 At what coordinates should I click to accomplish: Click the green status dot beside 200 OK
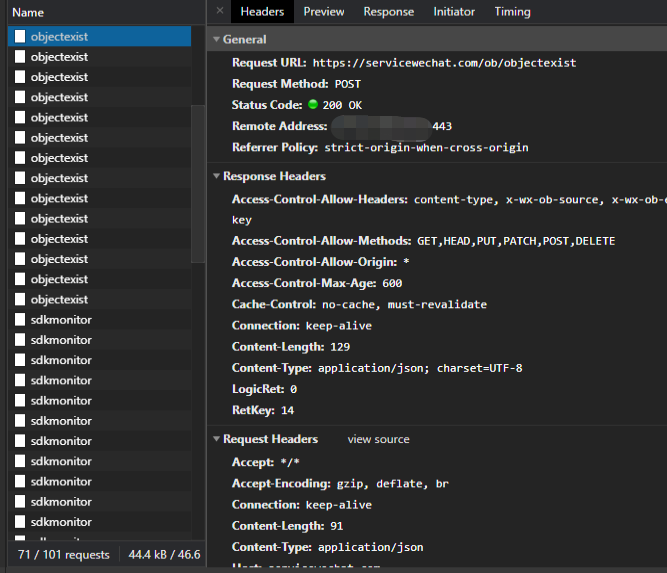pos(313,104)
